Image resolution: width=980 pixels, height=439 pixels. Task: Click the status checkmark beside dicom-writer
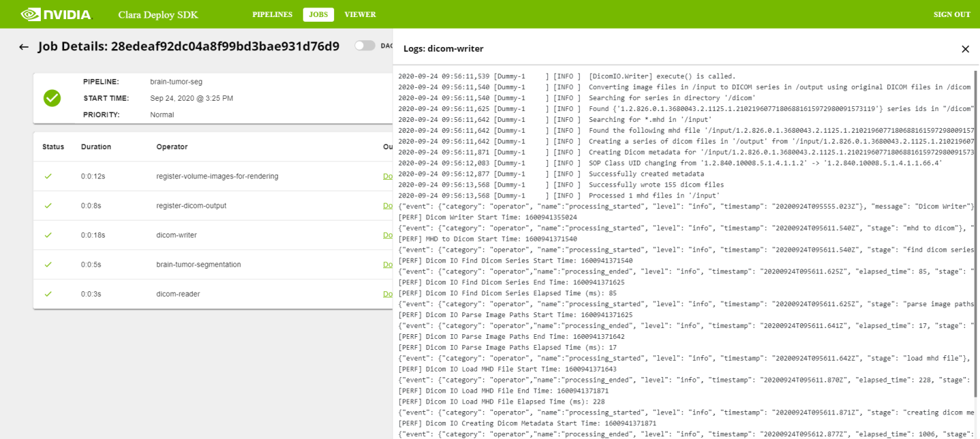coord(48,235)
